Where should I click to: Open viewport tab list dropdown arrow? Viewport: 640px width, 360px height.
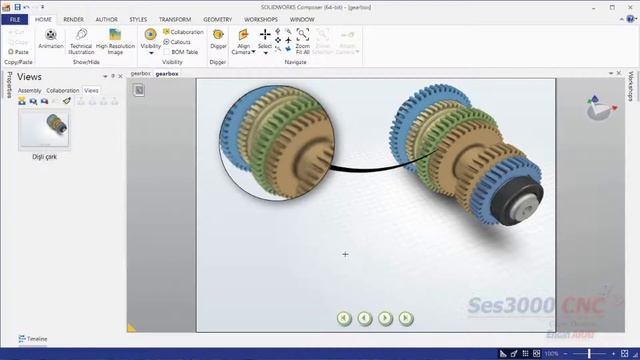tap(611, 73)
